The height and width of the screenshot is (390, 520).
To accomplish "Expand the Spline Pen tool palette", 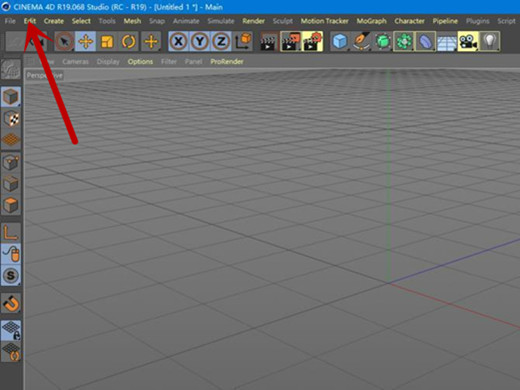I will coord(361,42).
